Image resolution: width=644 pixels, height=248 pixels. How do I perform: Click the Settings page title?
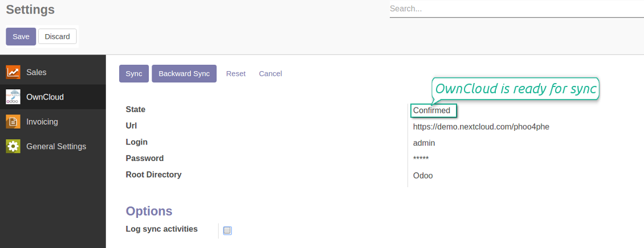pos(30,10)
